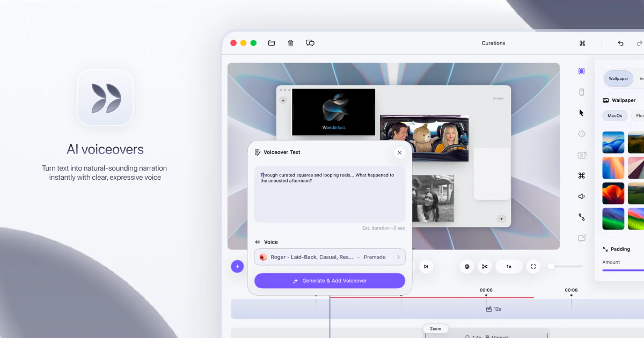Open the audio speaker sidebar icon
The width and height of the screenshot is (644, 338).
click(581, 196)
